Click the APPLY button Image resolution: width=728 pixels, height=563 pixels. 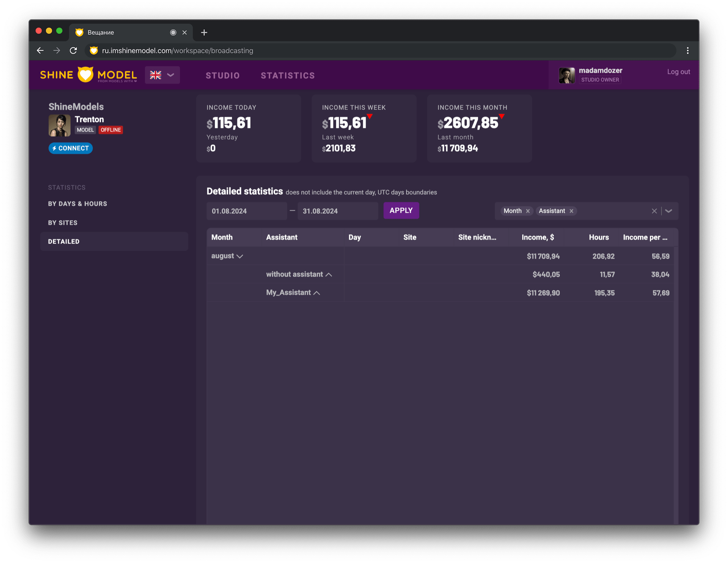[401, 210]
